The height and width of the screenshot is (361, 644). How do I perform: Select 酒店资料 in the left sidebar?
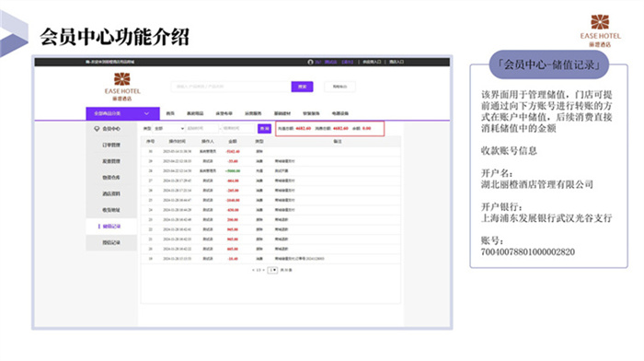[x=111, y=193]
